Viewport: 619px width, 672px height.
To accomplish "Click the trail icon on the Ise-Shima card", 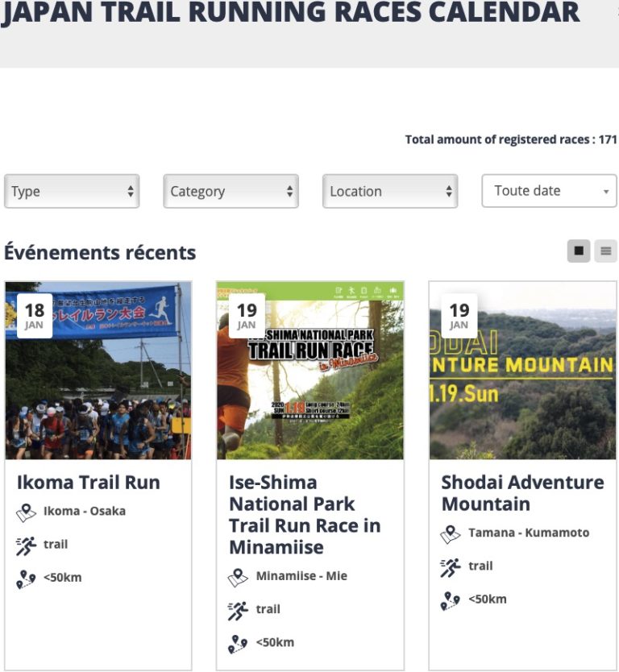I will coord(235,609).
